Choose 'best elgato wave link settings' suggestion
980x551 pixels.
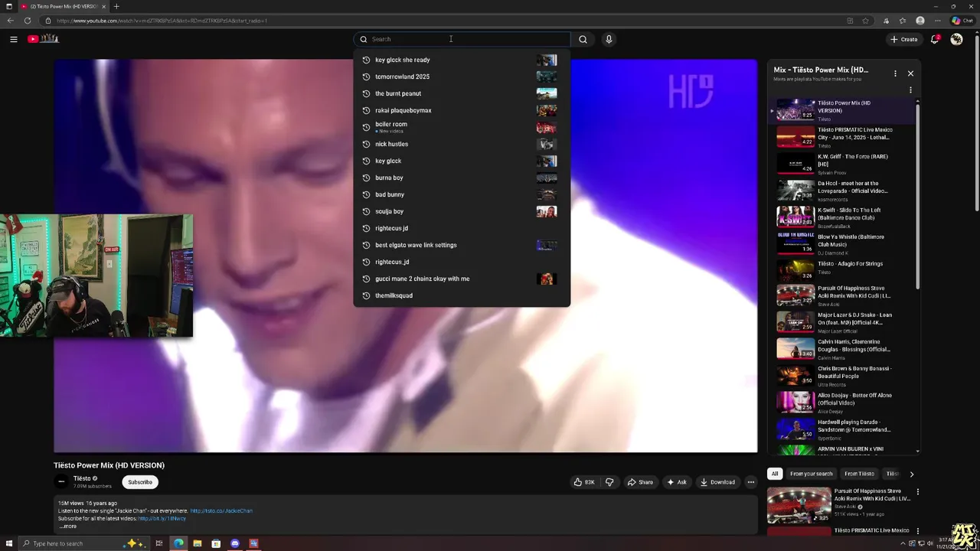[462, 245]
